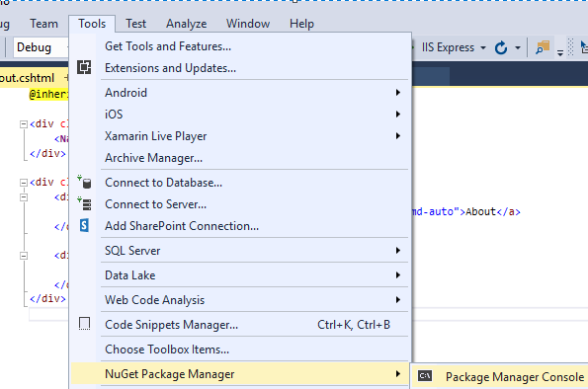Collapse the second div code block
588x389 pixels.
click(x=24, y=183)
